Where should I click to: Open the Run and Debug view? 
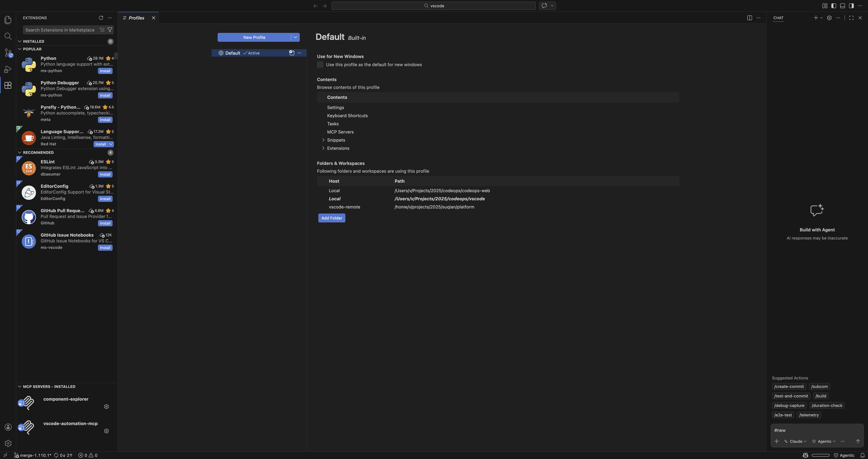click(x=8, y=69)
